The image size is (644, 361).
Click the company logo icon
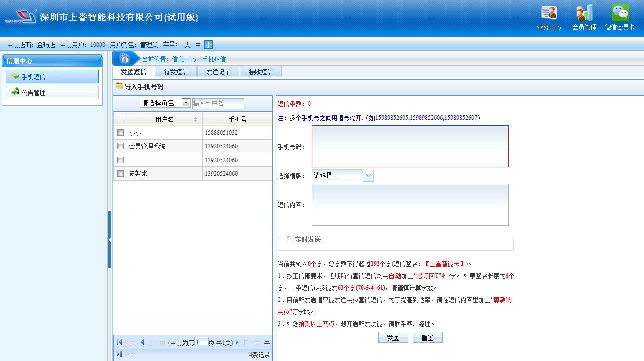[21, 17]
